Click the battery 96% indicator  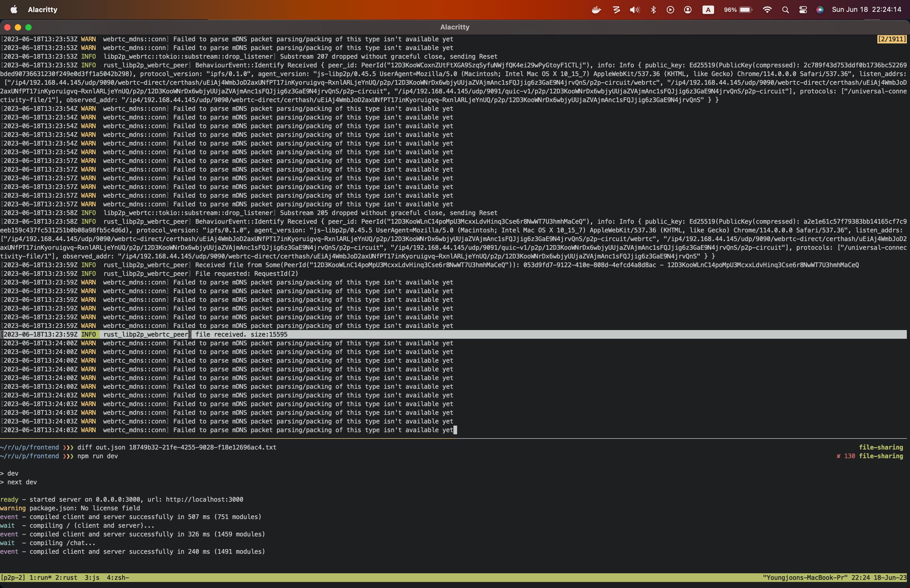click(738, 10)
